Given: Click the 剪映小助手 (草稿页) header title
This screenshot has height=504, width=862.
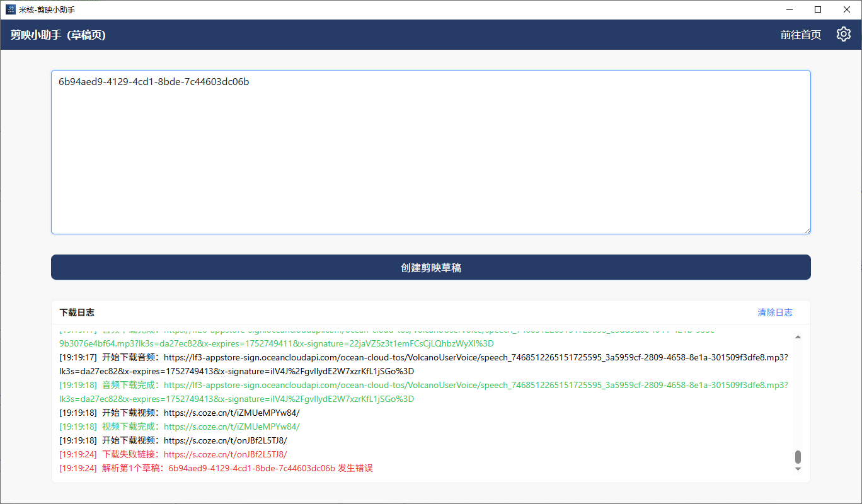Looking at the screenshot, I should 58,35.
